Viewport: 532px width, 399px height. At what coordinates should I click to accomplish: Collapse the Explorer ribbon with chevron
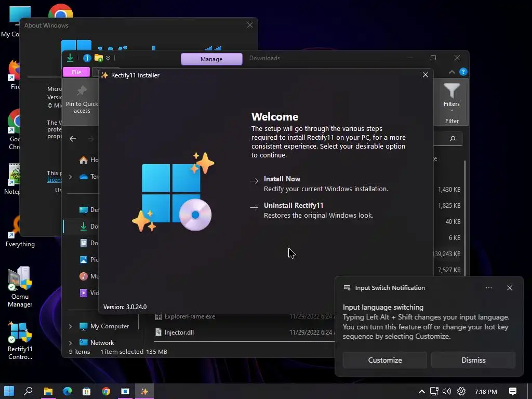click(451, 72)
